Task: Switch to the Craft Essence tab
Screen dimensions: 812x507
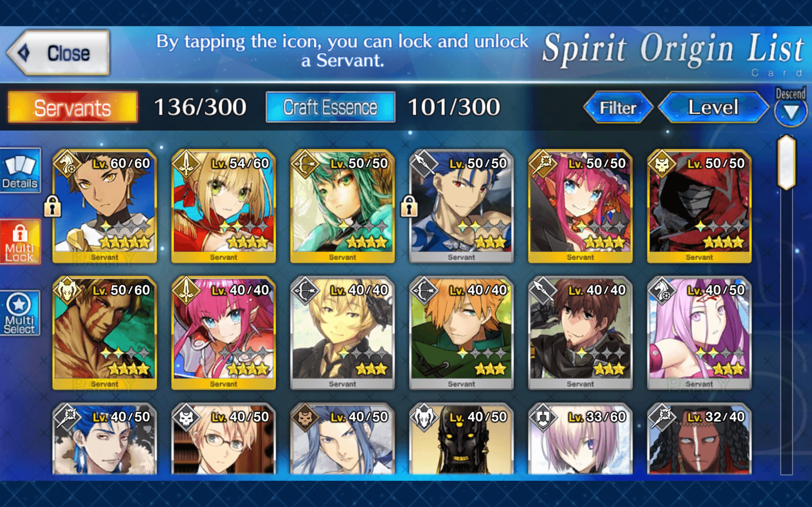Action: (x=331, y=107)
